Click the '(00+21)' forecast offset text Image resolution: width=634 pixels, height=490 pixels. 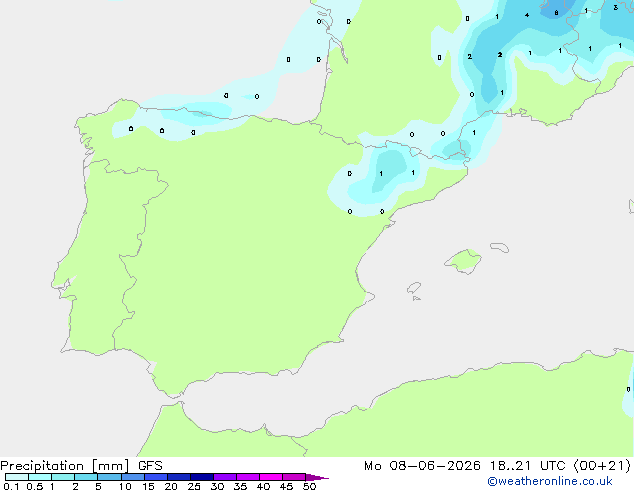(602, 466)
